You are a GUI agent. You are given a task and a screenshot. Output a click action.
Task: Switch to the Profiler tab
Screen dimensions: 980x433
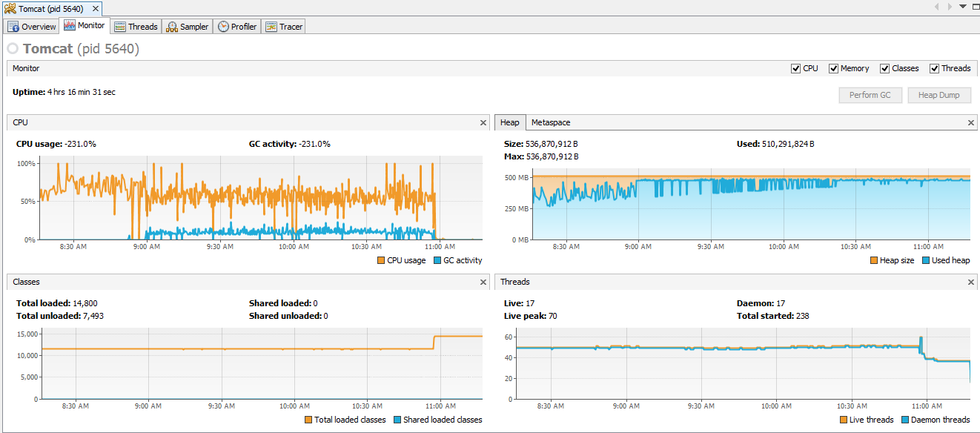coord(237,27)
